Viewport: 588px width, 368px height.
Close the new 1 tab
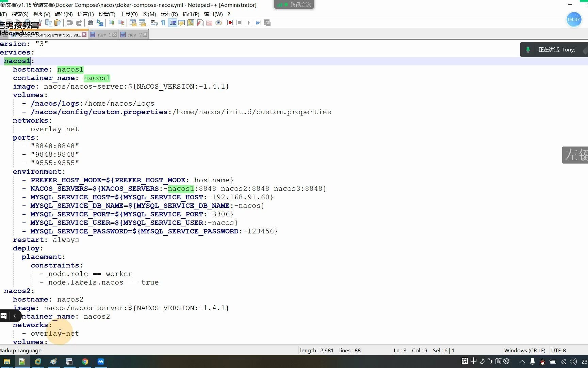(115, 34)
